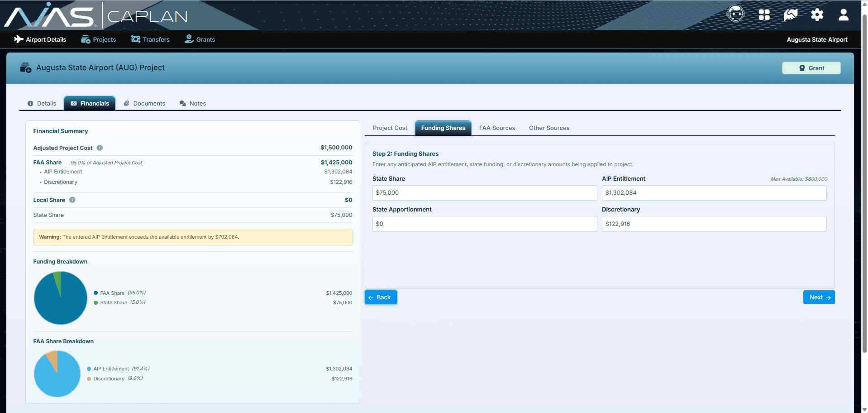Screen dimensions: 868x413
Task: Open the app grid launcher icon
Action: point(763,14)
